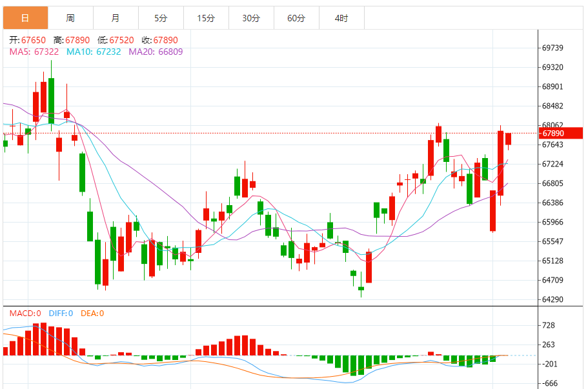Click the 高:67890 high price value
The image size is (588, 389).
point(72,40)
